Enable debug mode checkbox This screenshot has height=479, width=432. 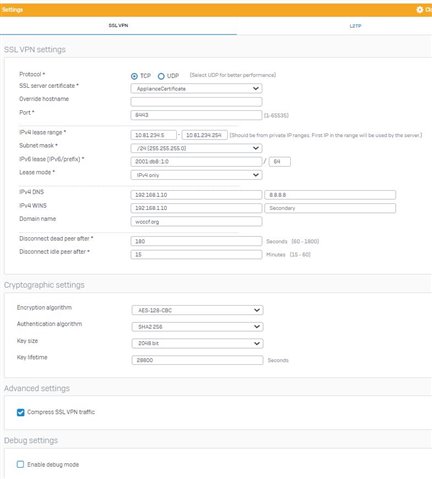point(20,464)
